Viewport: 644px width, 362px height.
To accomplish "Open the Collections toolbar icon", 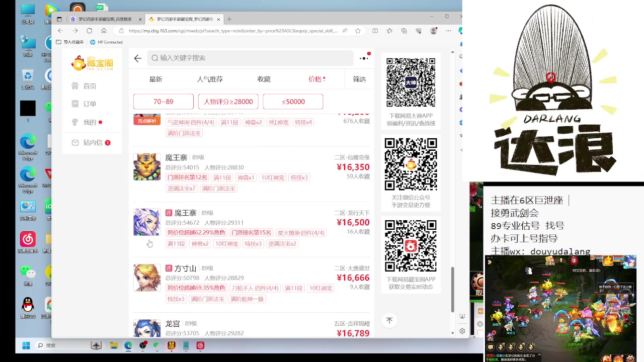I will (404, 31).
